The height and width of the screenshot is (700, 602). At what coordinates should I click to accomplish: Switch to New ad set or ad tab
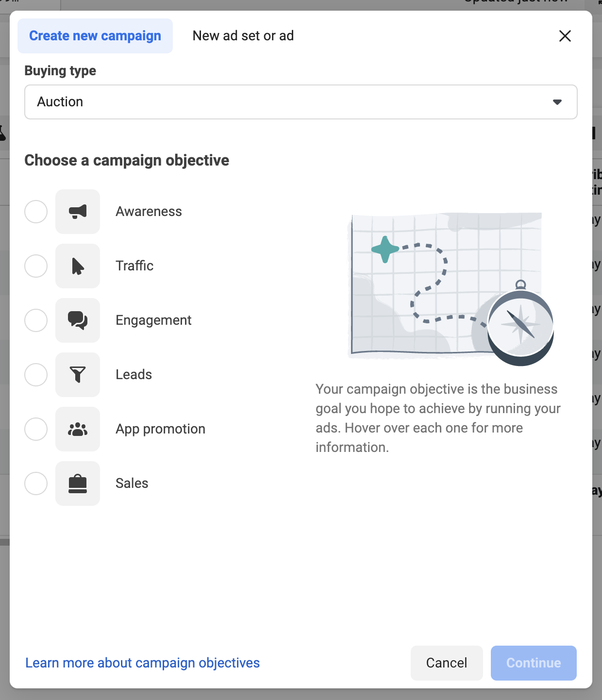click(243, 36)
